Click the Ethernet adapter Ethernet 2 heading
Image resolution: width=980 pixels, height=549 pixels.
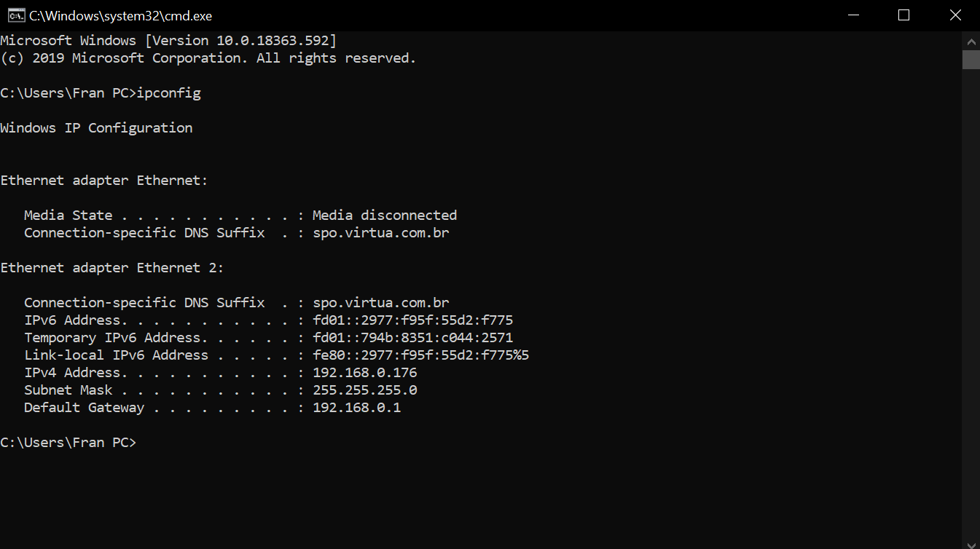[x=112, y=268]
